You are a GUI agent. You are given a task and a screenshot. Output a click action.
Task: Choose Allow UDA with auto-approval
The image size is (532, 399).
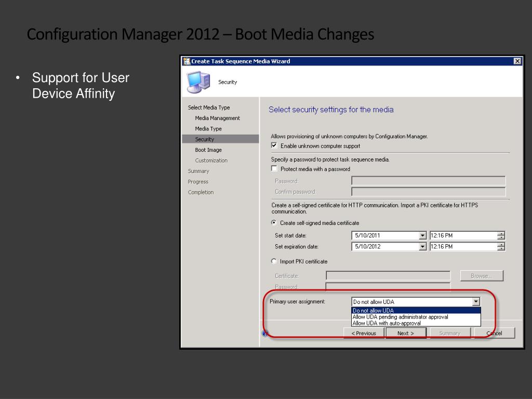416,323
